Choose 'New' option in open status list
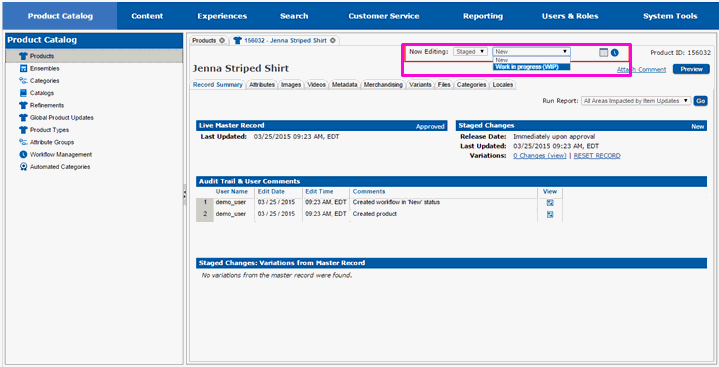The height and width of the screenshot is (367, 719). click(531, 60)
